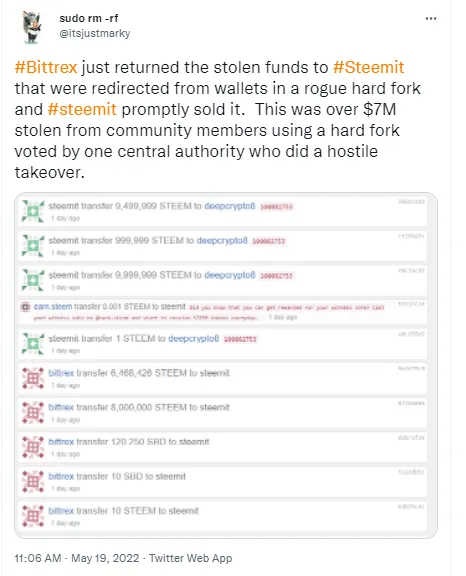
Task: Open the capitalized #Steemit hashtag
Action: pos(368,67)
